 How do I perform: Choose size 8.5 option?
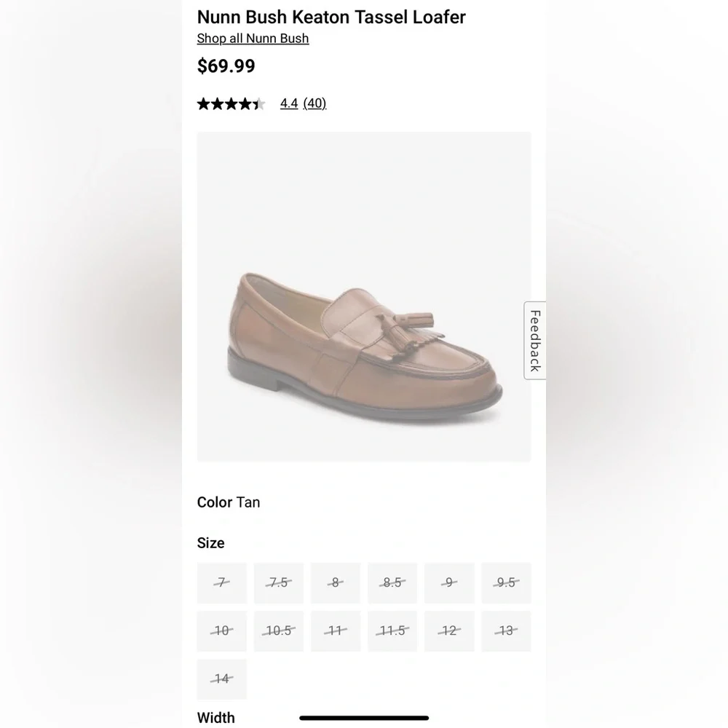tap(392, 582)
